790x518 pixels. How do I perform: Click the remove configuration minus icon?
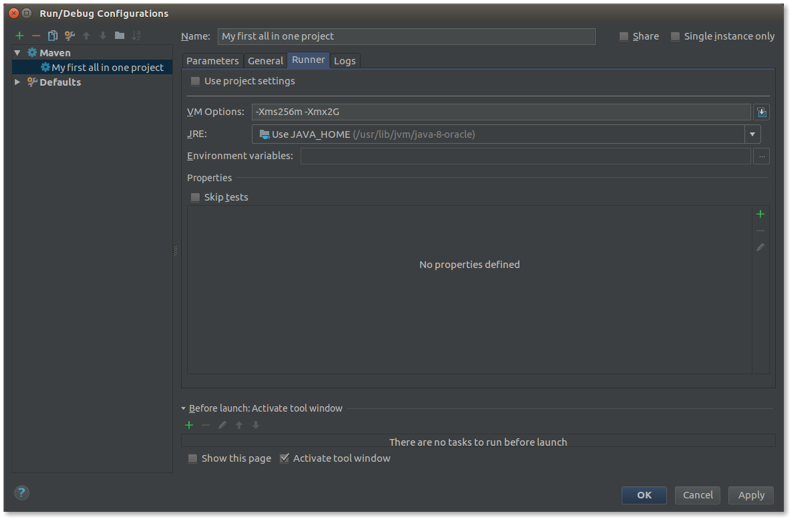(x=36, y=36)
